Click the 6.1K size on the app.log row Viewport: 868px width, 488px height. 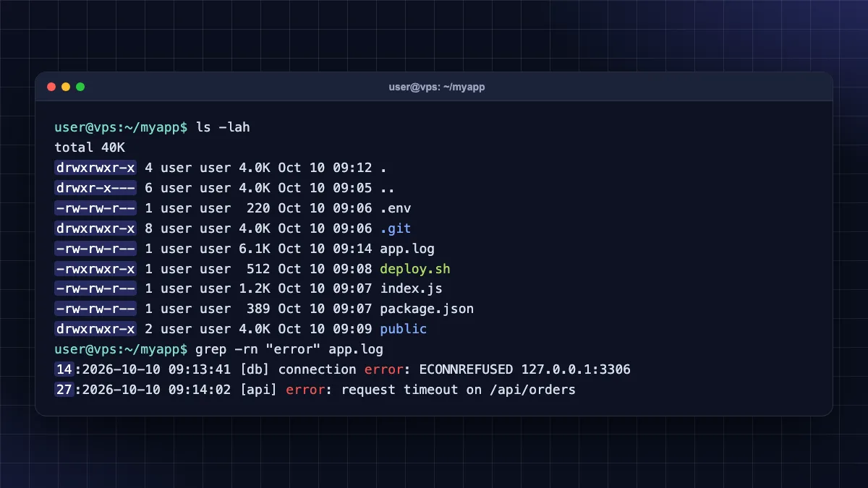point(255,249)
